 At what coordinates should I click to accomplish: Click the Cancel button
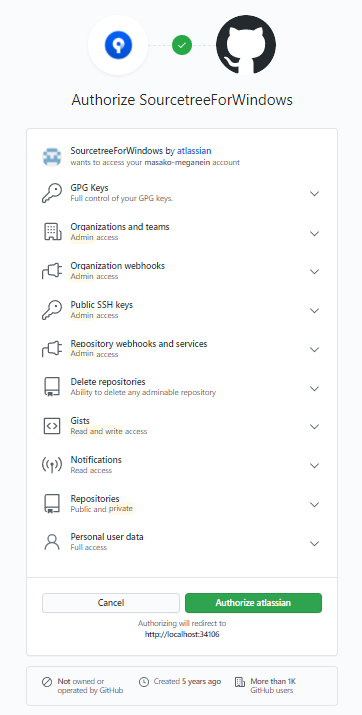tap(111, 603)
